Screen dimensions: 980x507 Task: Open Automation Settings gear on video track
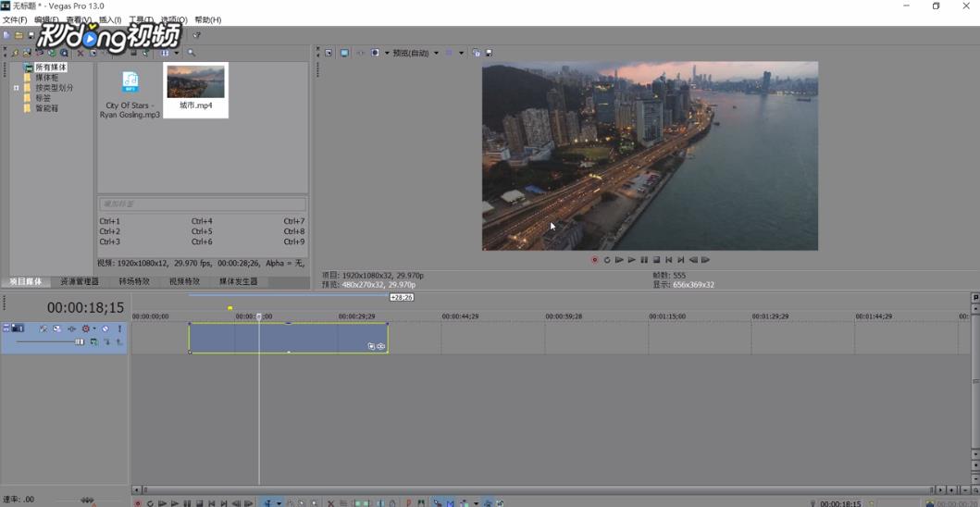click(x=86, y=328)
